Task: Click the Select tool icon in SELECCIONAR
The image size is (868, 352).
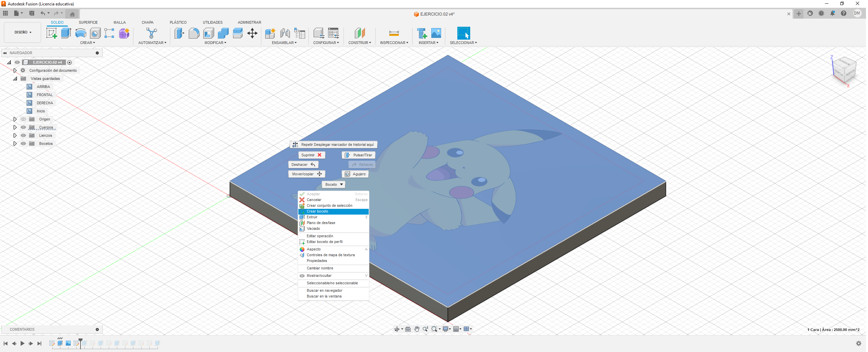Action: coord(463,33)
